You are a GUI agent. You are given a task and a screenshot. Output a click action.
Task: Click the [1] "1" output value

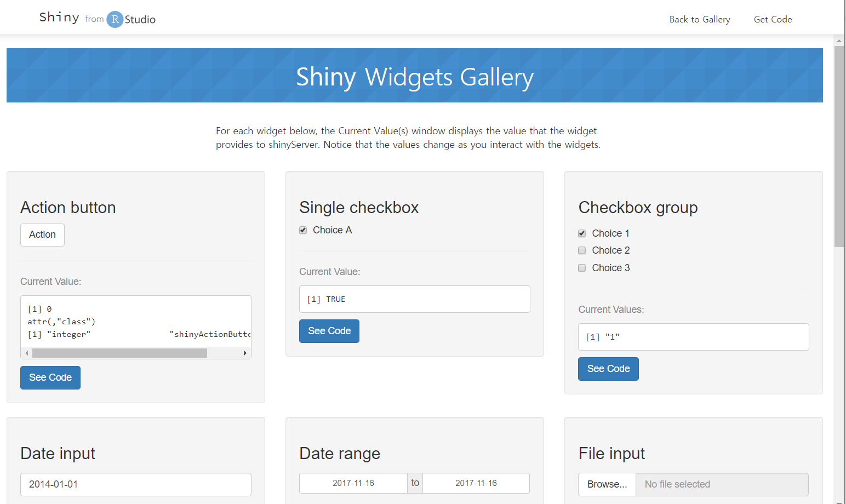(603, 337)
